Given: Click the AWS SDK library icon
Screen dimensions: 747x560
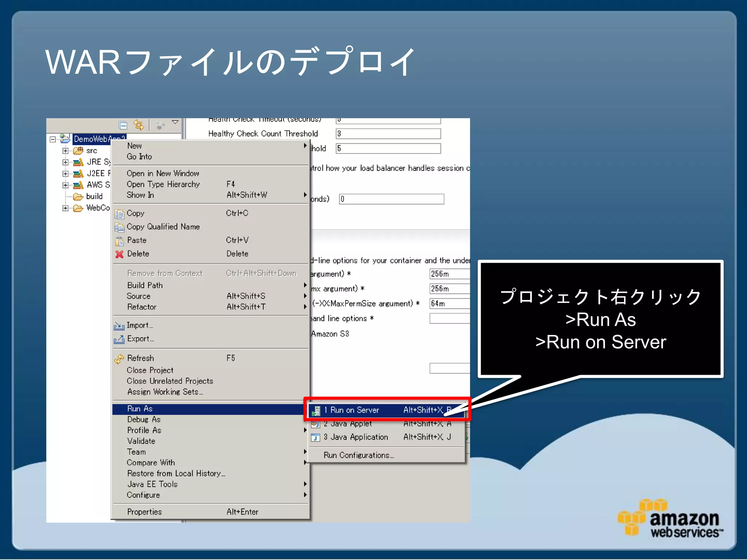Looking at the screenshot, I should coord(78,185).
